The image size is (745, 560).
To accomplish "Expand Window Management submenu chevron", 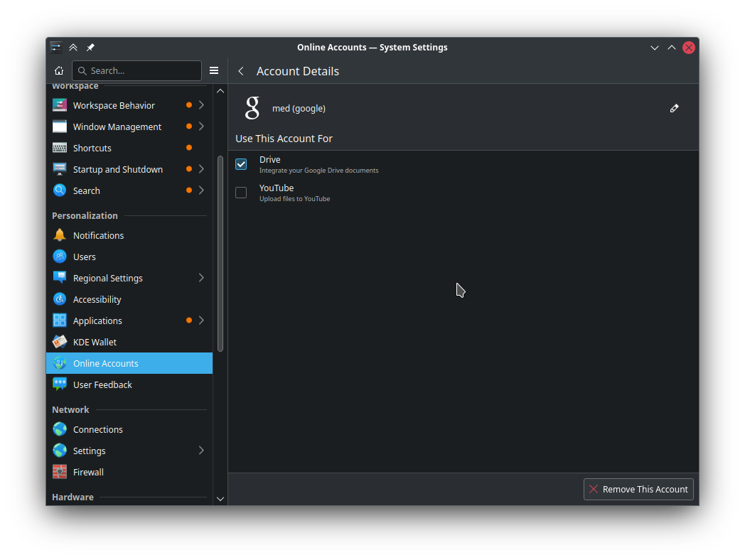I will tap(201, 126).
